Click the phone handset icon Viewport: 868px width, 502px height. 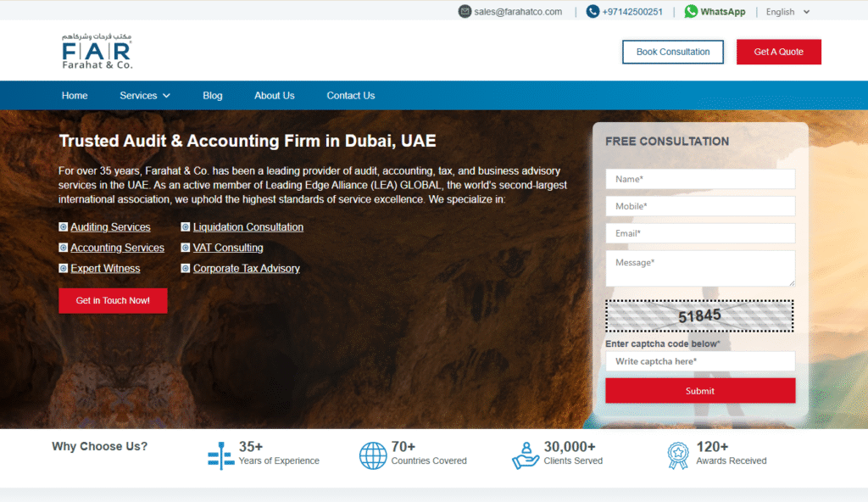[593, 12]
